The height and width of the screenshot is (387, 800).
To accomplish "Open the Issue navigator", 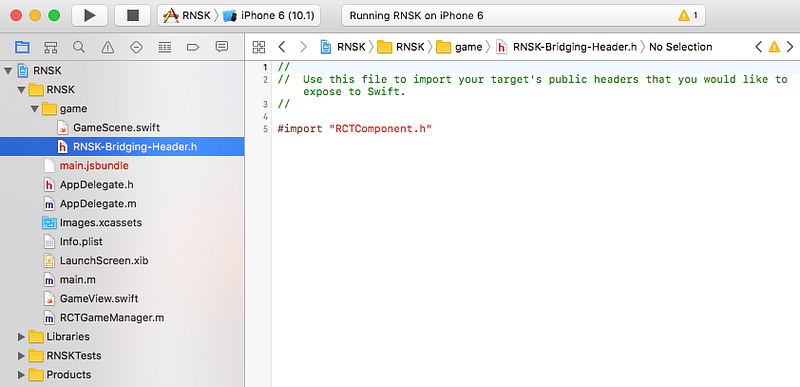I will [107, 47].
